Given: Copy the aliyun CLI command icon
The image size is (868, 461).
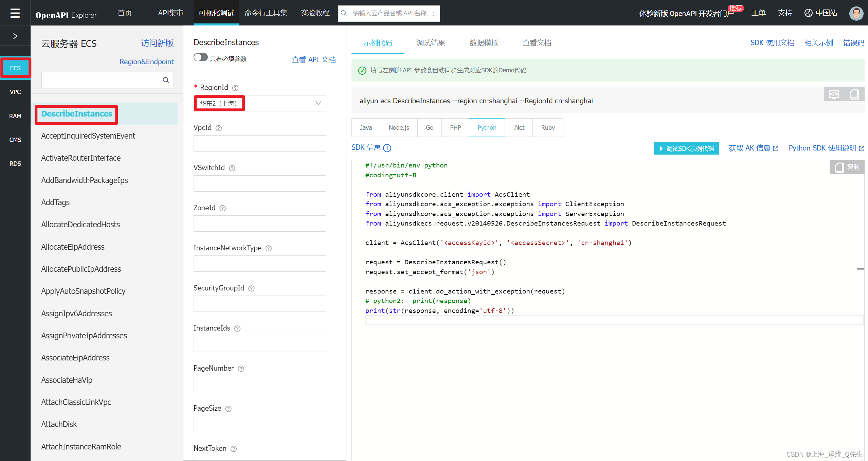Looking at the screenshot, I should [854, 94].
